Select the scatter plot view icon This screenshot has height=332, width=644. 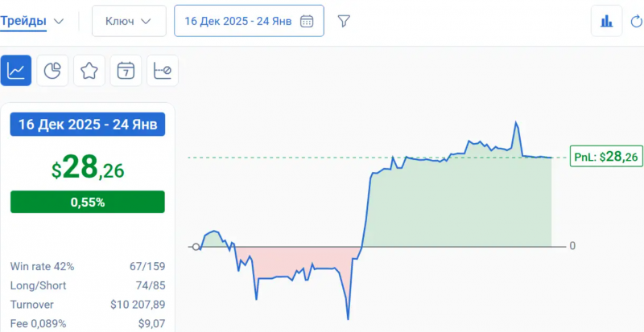(162, 71)
